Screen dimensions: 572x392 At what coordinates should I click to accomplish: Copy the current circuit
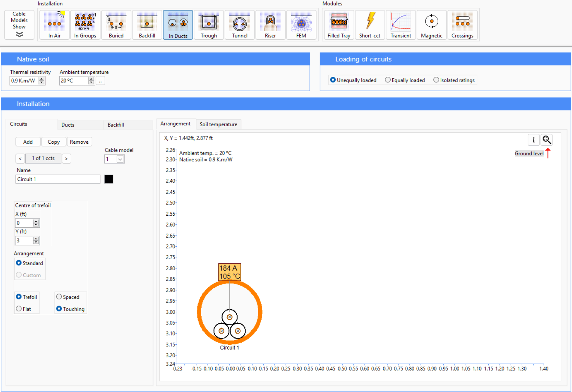pyautogui.click(x=53, y=142)
